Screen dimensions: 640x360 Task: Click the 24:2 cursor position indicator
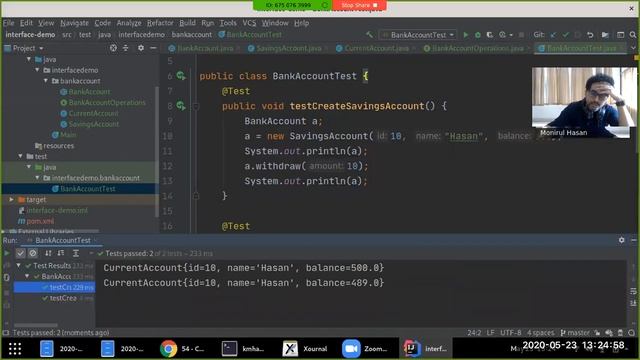(474, 333)
